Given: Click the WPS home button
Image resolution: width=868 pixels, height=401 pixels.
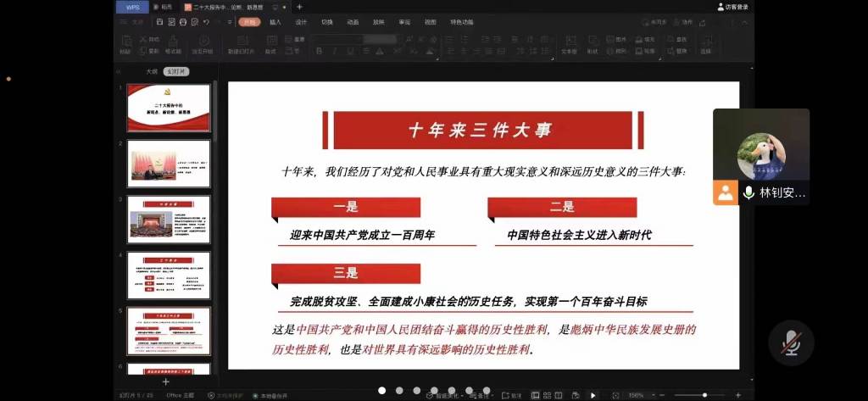Looking at the screenshot, I should pyautogui.click(x=132, y=7).
